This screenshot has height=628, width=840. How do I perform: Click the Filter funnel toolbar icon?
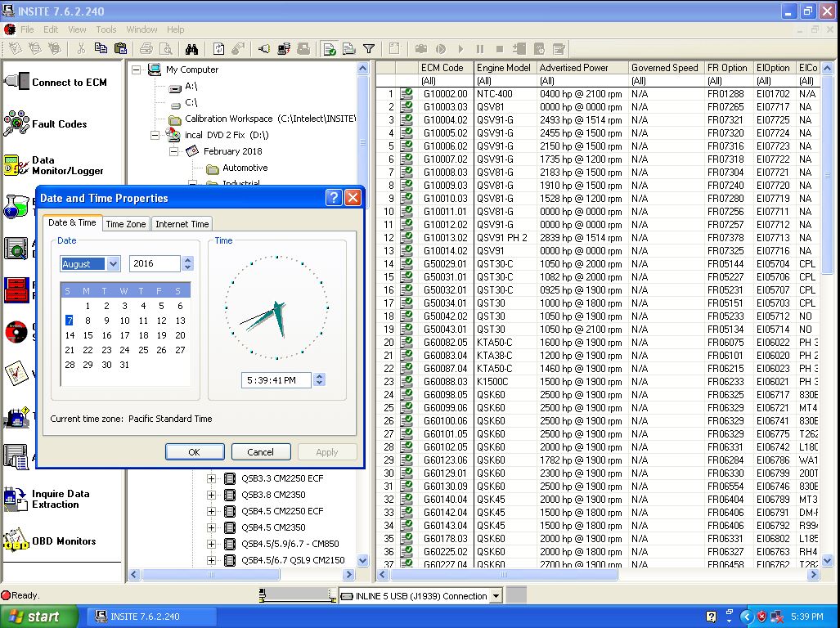(369, 49)
